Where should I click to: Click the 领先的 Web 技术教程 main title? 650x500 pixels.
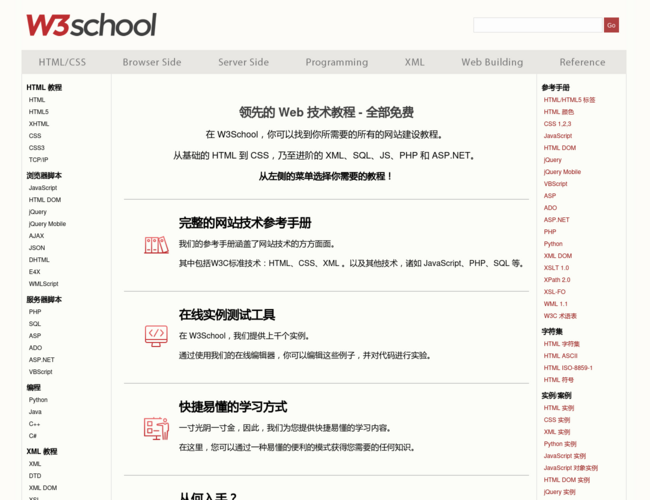(x=326, y=112)
